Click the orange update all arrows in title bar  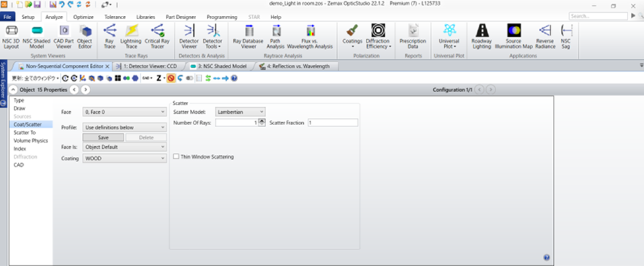click(x=88, y=5)
